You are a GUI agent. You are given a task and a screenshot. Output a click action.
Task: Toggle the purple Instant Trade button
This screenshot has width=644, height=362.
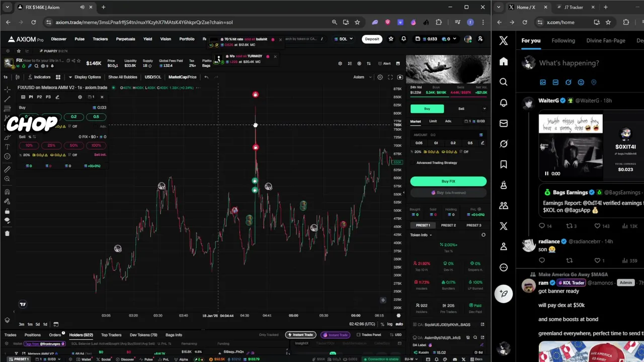[x=335, y=335]
